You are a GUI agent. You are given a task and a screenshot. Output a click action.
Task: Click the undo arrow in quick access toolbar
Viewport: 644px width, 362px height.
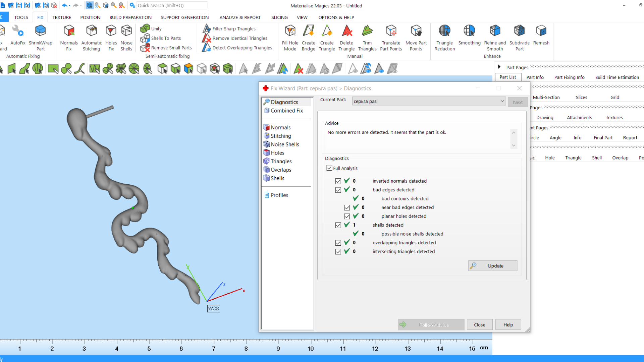(x=64, y=5)
